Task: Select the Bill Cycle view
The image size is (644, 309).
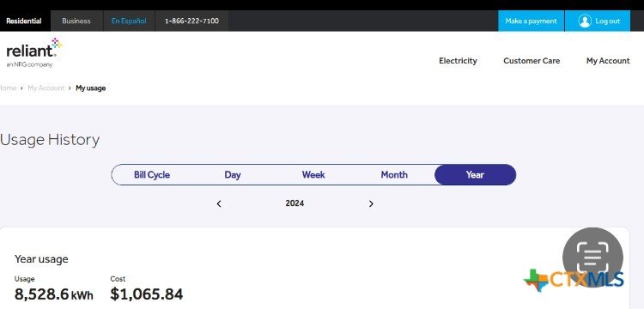Action: tap(151, 175)
